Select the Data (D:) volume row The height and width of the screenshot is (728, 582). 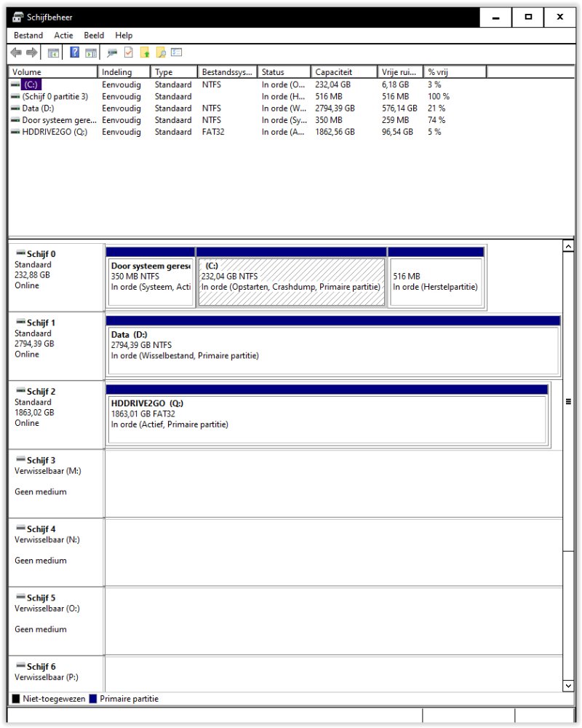coord(40,108)
